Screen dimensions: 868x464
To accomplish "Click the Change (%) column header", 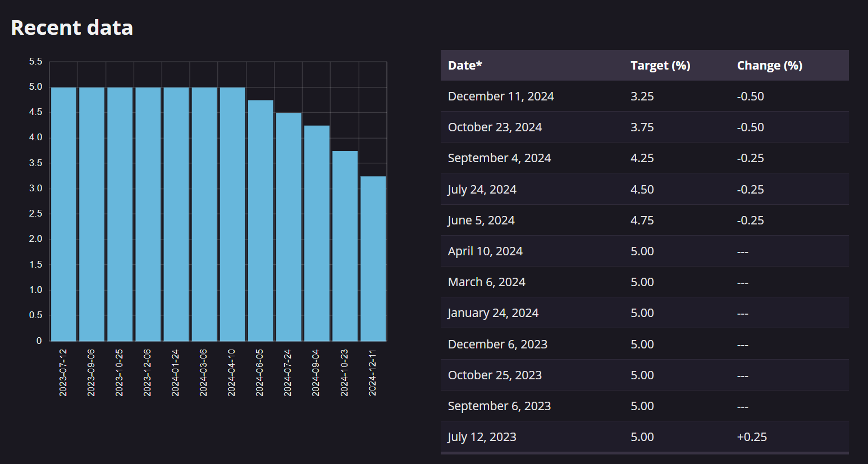I will (770, 66).
